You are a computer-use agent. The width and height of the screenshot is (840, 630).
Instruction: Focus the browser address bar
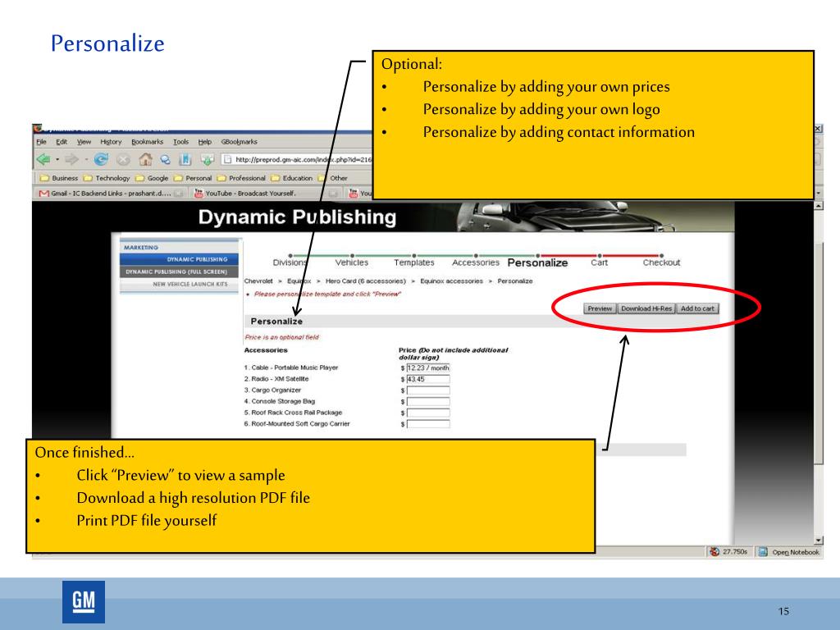coord(297,159)
